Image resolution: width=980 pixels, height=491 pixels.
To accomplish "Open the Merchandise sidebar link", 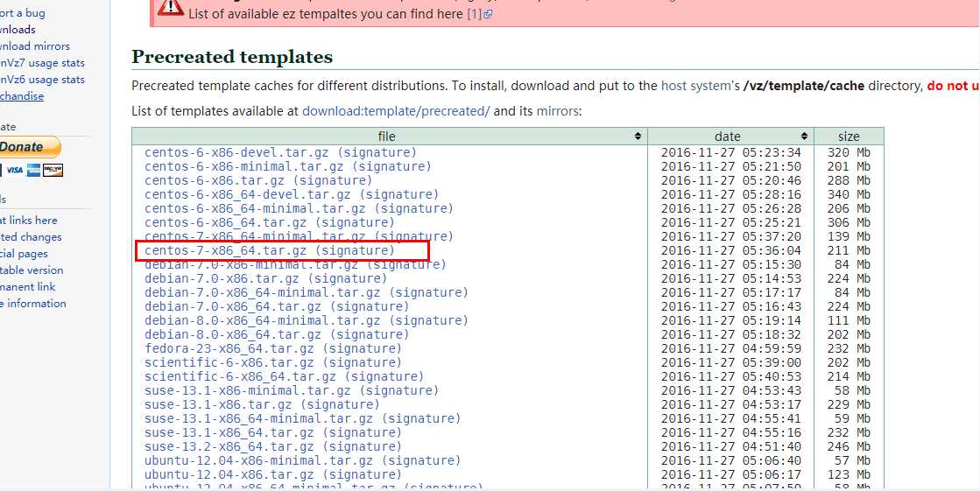I will pos(21,96).
